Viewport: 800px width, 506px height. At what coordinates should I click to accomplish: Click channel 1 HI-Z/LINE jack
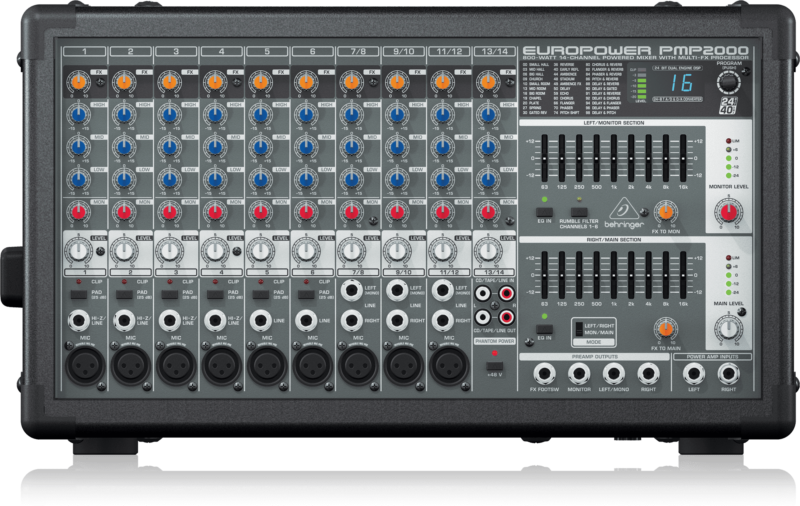point(79,321)
